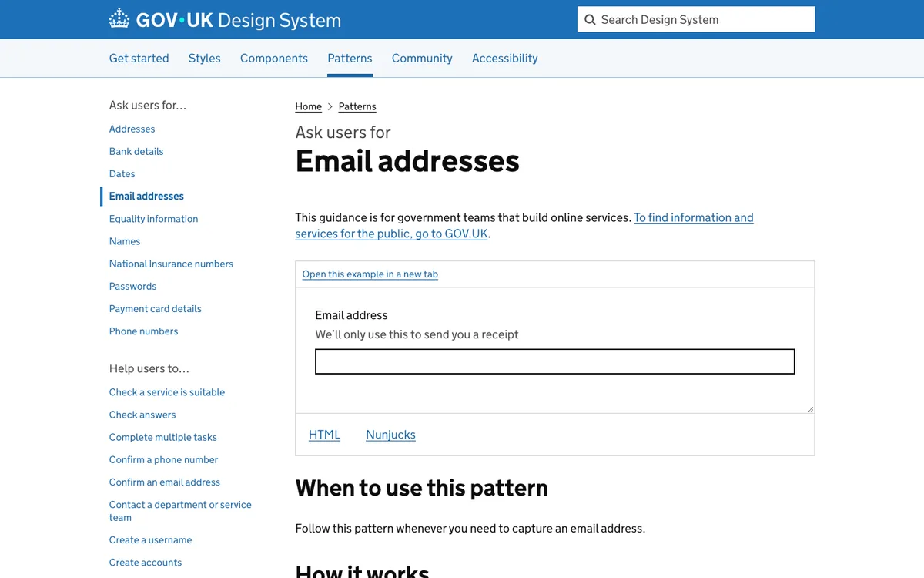Open Complete multiple tasks link
This screenshot has width=924, height=578.
tap(163, 437)
